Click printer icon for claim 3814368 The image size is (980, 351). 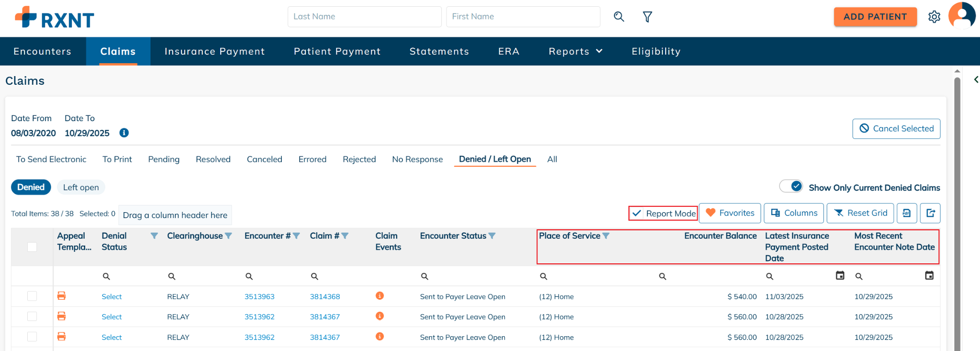[61, 296]
